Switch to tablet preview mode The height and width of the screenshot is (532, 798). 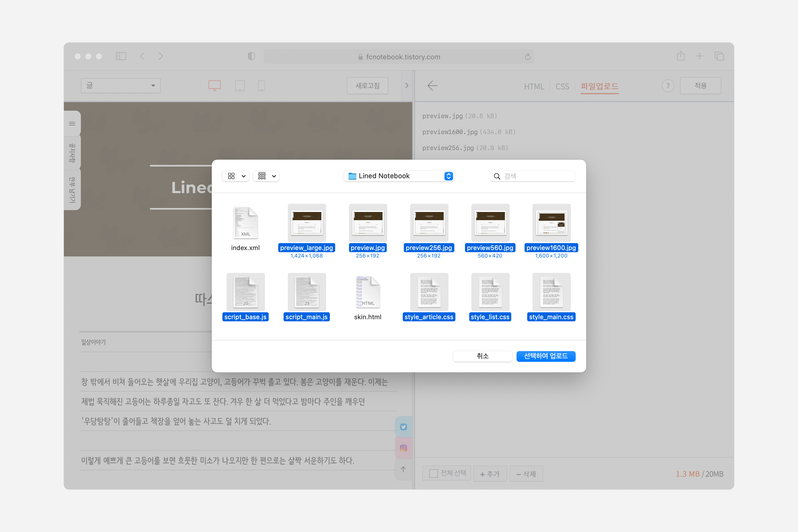[240, 85]
